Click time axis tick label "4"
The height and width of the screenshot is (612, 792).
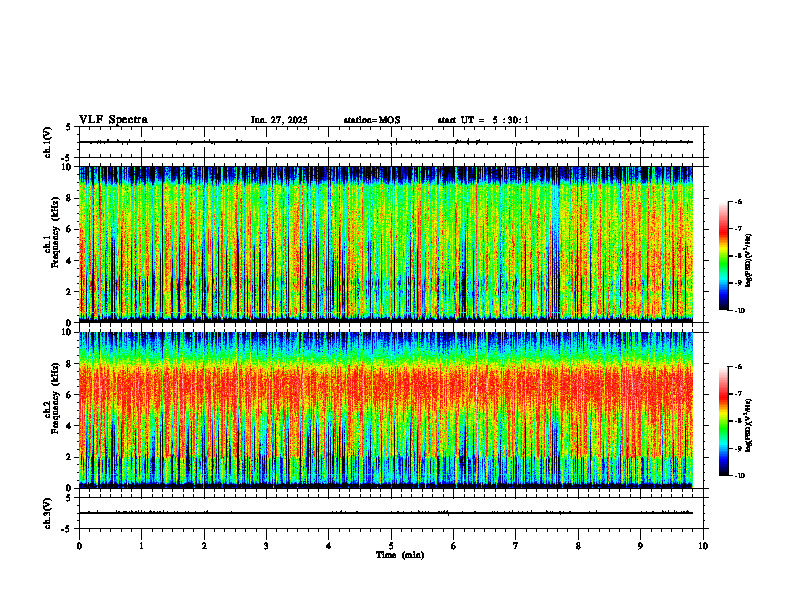(x=329, y=546)
